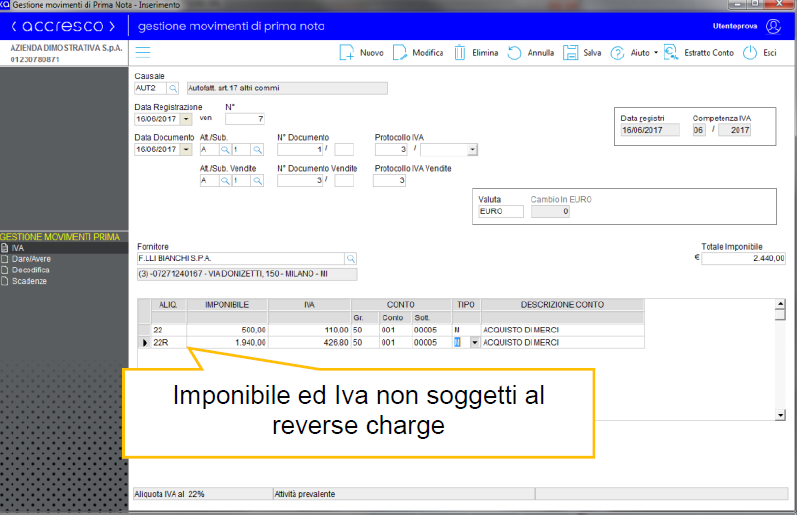Click the N° Documento field
Viewport: 797px width, 518px height.
tap(300, 149)
